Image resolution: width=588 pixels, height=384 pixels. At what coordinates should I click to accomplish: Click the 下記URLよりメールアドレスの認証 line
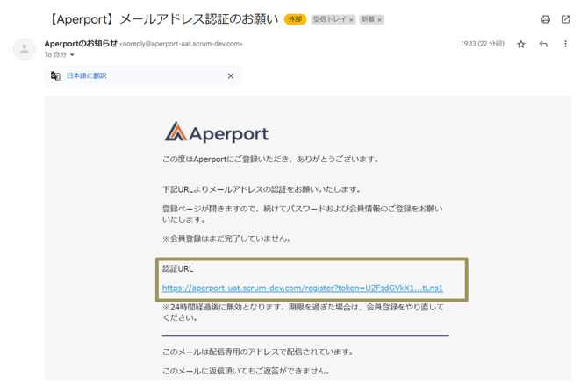[262, 189]
